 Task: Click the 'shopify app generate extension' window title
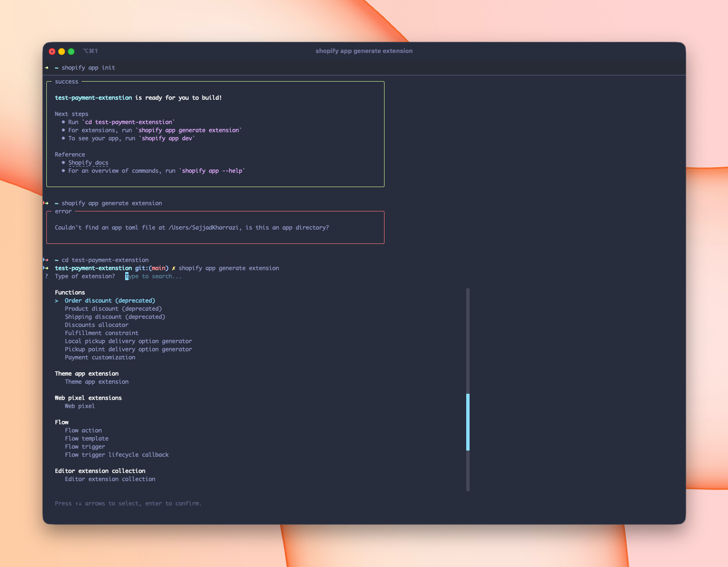point(364,51)
